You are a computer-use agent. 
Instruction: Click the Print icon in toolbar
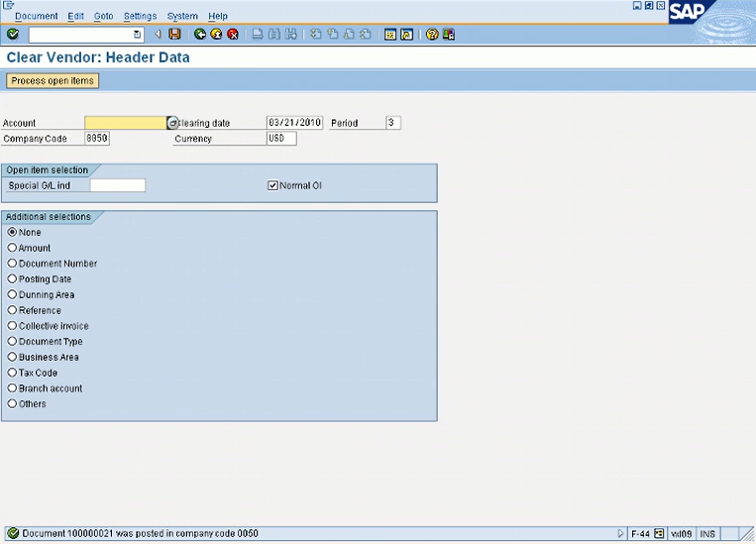[x=258, y=35]
